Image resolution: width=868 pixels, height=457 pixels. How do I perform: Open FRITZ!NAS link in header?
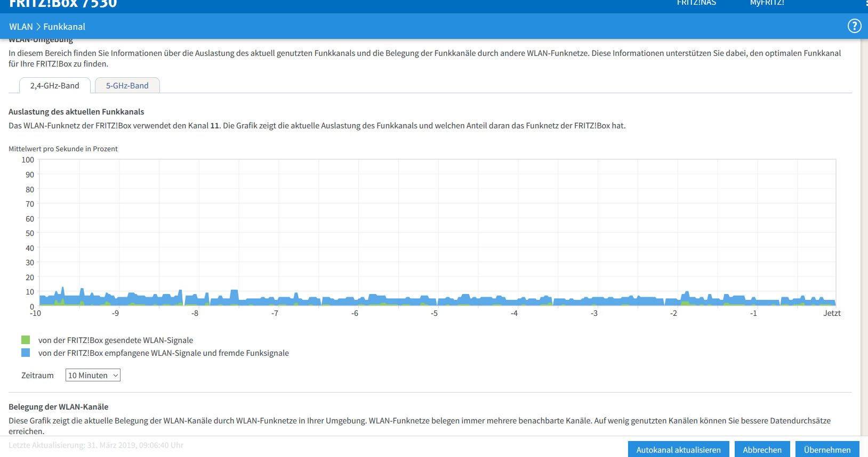(x=696, y=3)
